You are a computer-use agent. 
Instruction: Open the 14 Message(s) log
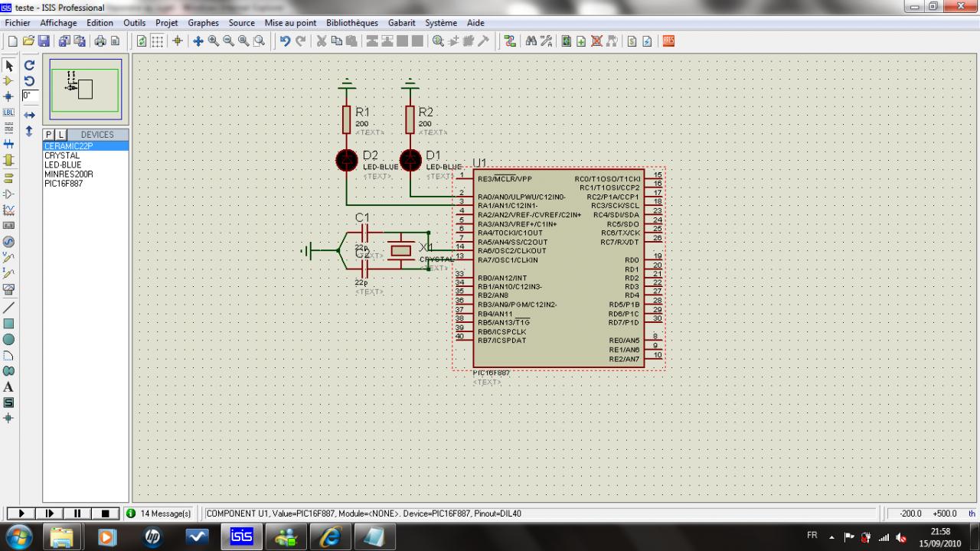click(x=160, y=514)
